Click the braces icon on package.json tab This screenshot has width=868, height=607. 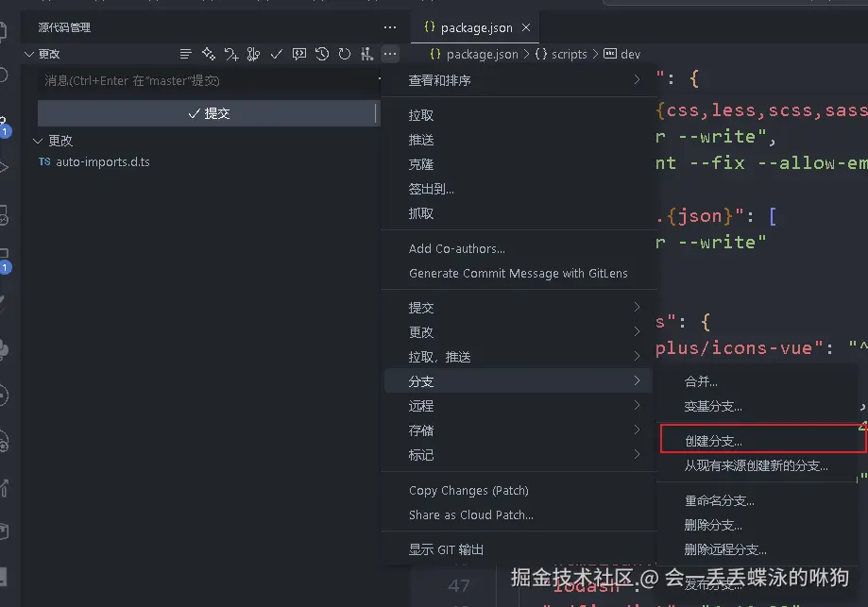(429, 26)
